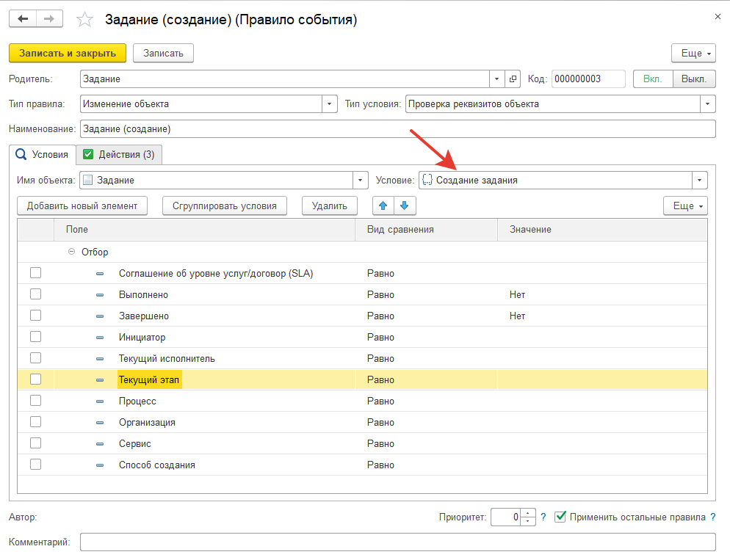Move the selected condition up
730x560 pixels.
[x=383, y=206]
